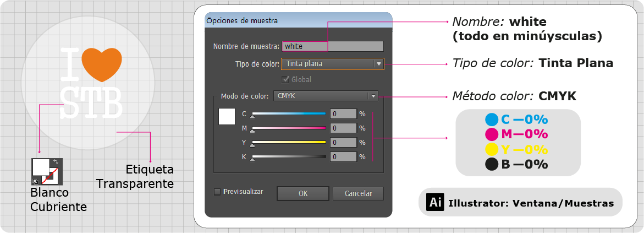Open the Tipo de color dropdown
Image resolution: width=644 pixels, height=233 pixels.
(x=333, y=64)
